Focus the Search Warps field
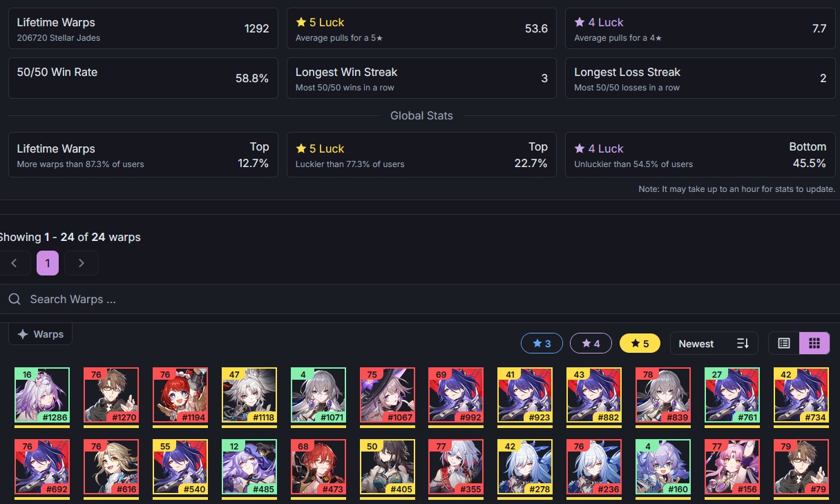The width and height of the screenshot is (840, 504). pyautogui.click(x=420, y=299)
